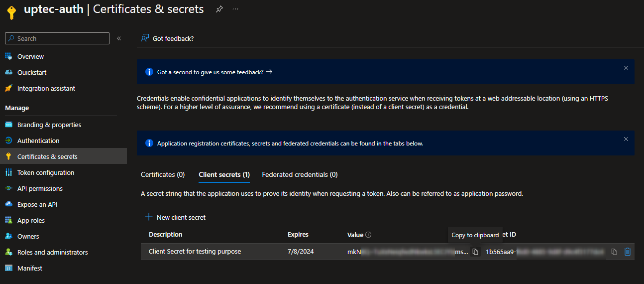Open the Overview page
The height and width of the screenshot is (284, 644).
[30, 57]
